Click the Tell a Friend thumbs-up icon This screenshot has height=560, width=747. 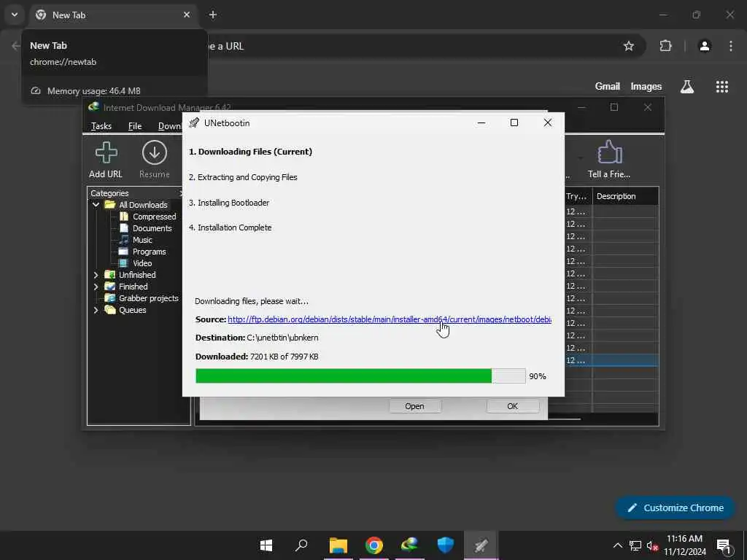click(x=609, y=152)
